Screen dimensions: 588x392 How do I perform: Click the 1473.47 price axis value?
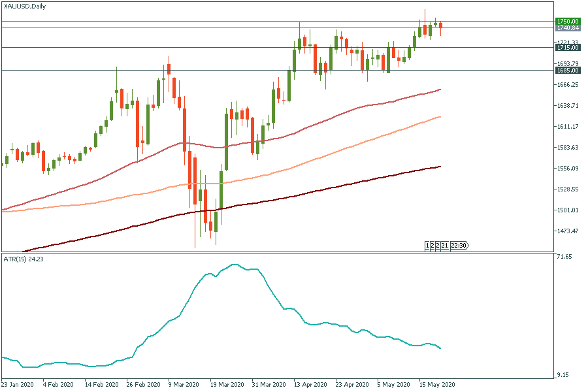pyautogui.click(x=567, y=231)
